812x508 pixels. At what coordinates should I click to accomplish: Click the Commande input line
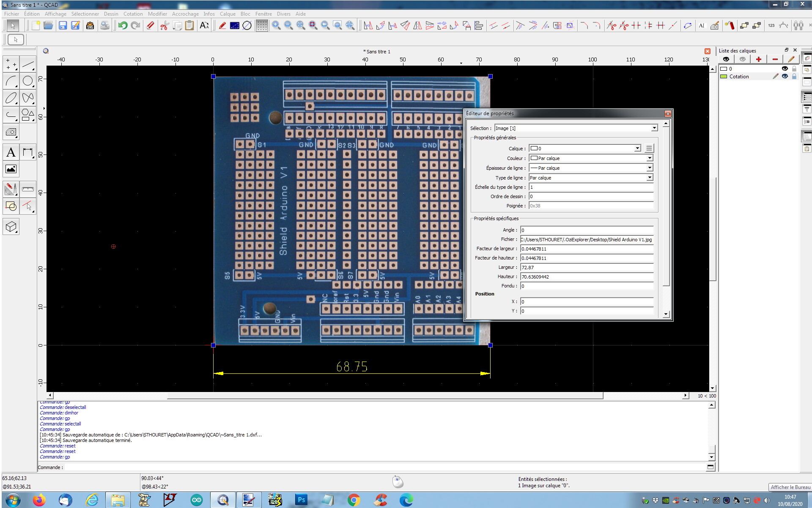pyautogui.click(x=385, y=467)
